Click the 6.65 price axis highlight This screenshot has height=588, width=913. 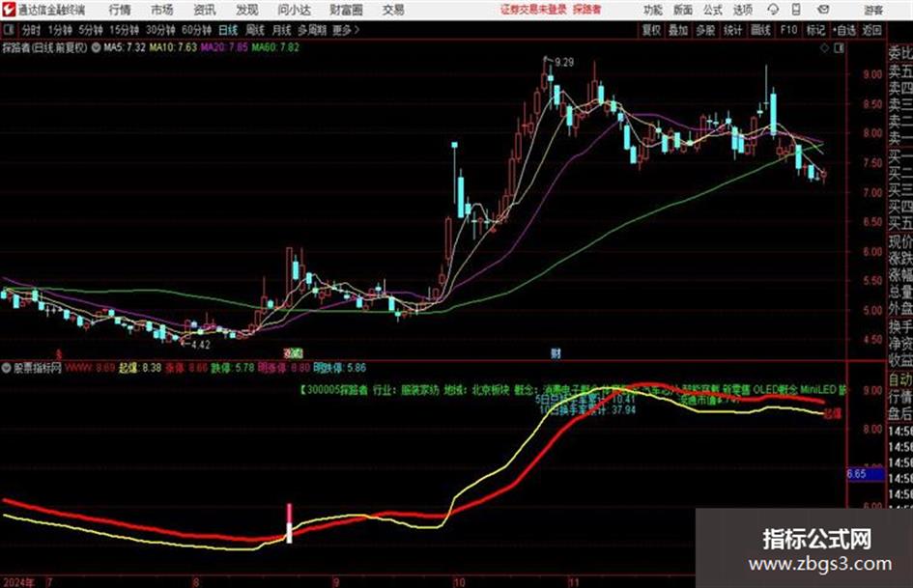click(866, 474)
